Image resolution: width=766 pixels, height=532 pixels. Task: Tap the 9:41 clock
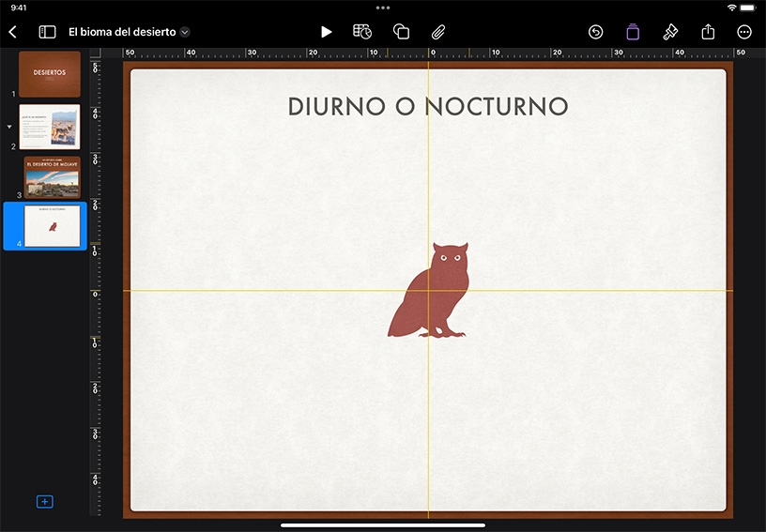19,8
